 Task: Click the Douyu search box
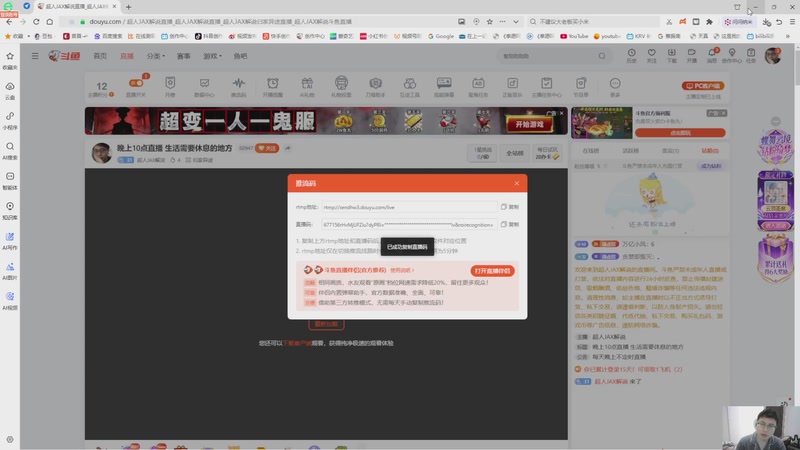pyautogui.click(x=546, y=56)
